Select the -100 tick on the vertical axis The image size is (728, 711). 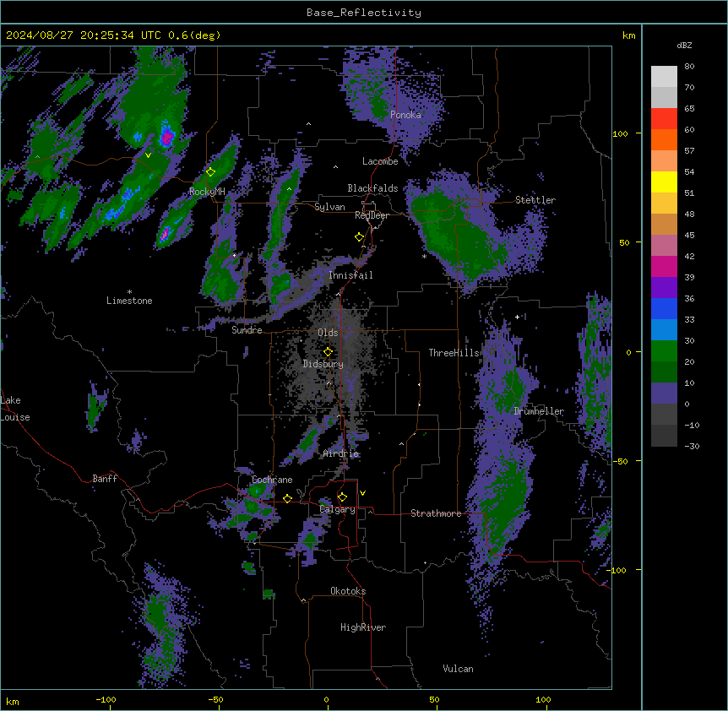pyautogui.click(x=618, y=570)
